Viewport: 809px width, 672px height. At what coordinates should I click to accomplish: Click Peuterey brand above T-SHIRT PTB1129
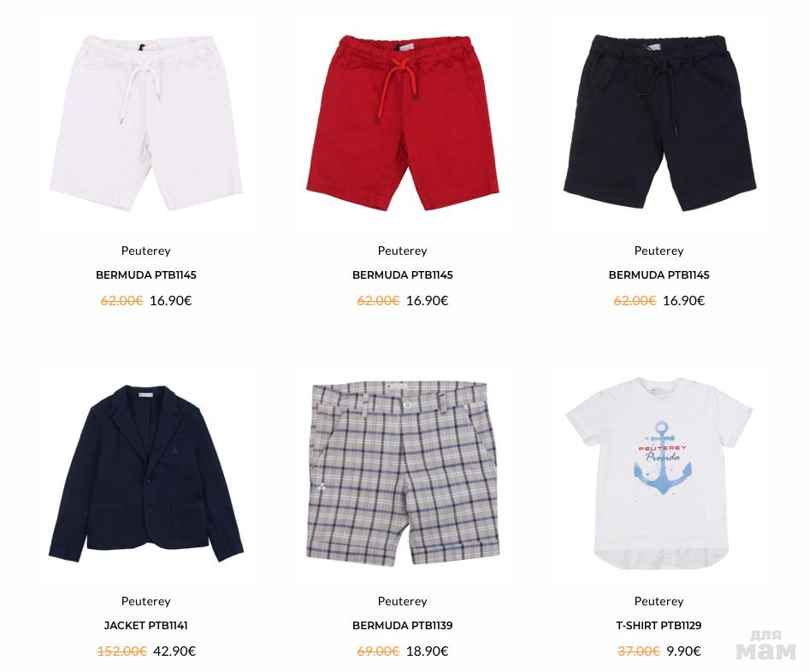pyautogui.click(x=658, y=601)
